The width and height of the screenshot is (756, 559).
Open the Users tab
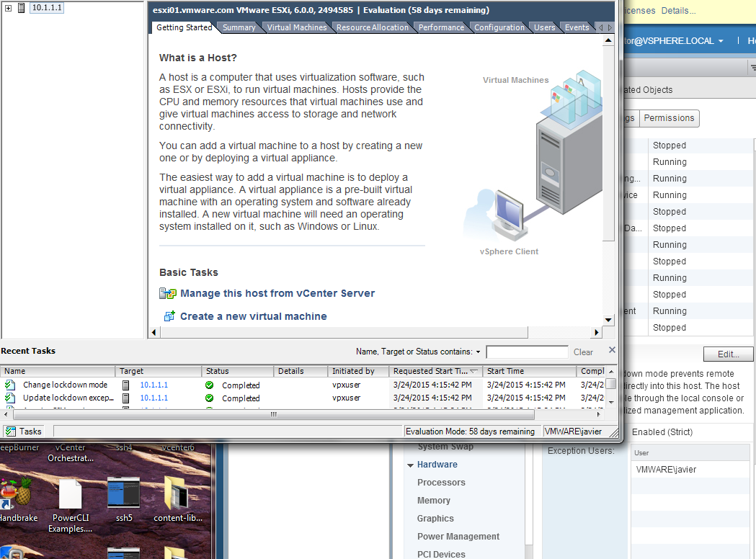(x=544, y=27)
